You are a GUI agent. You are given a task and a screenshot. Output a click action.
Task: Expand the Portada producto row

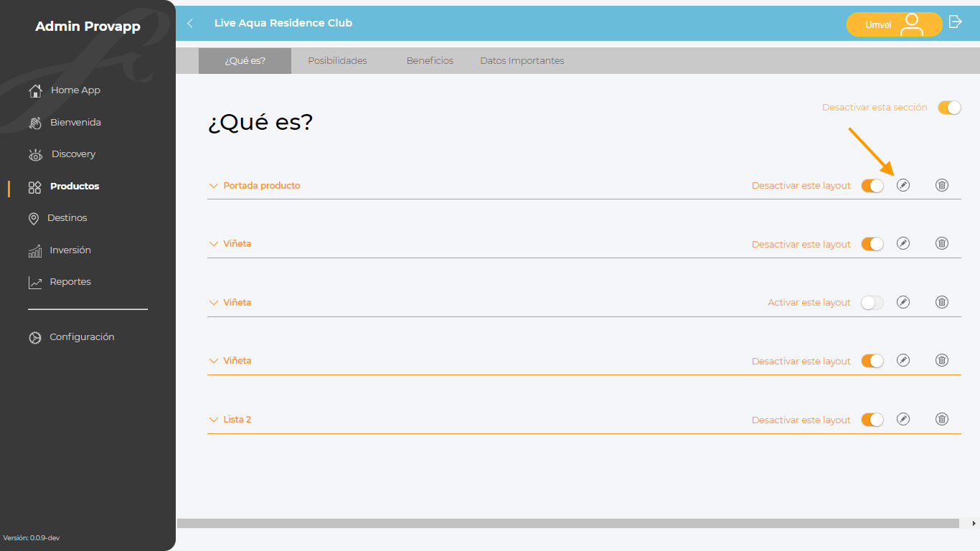click(x=213, y=186)
